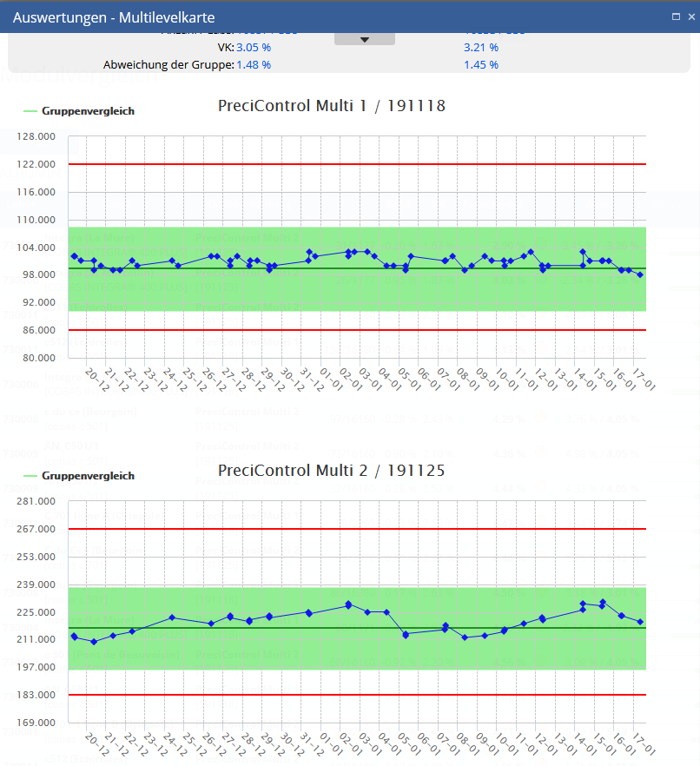Toggle Gruppenvergleich legend of PreciControl Multi 2 chart
The width and height of the screenshot is (700, 766).
[x=79, y=476]
